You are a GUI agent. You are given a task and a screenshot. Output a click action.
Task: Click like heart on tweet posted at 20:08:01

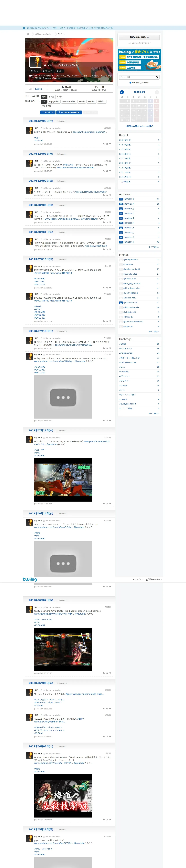pyautogui.click(x=110, y=249)
